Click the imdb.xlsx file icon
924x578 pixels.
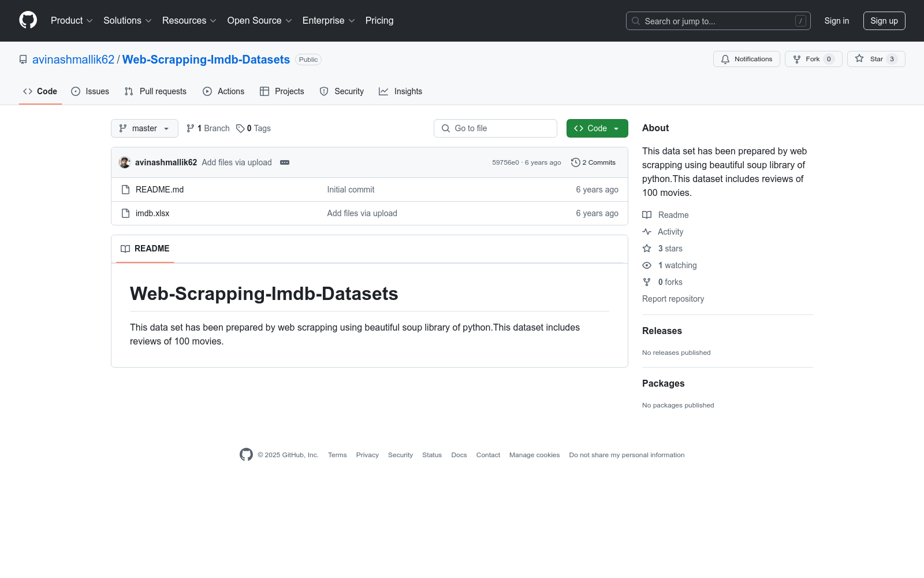click(125, 213)
